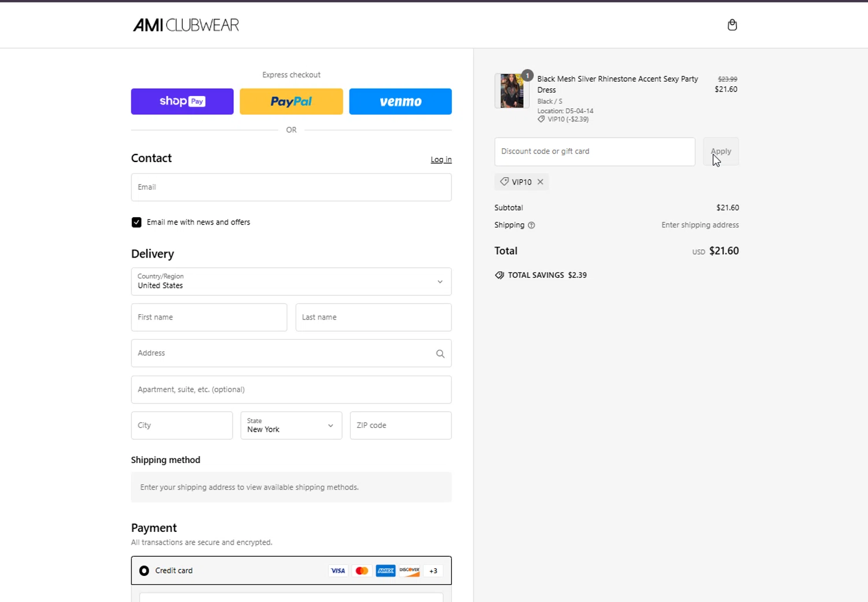Pay with PayPal express checkout
Screen dimensions: 868x602
[291, 101]
